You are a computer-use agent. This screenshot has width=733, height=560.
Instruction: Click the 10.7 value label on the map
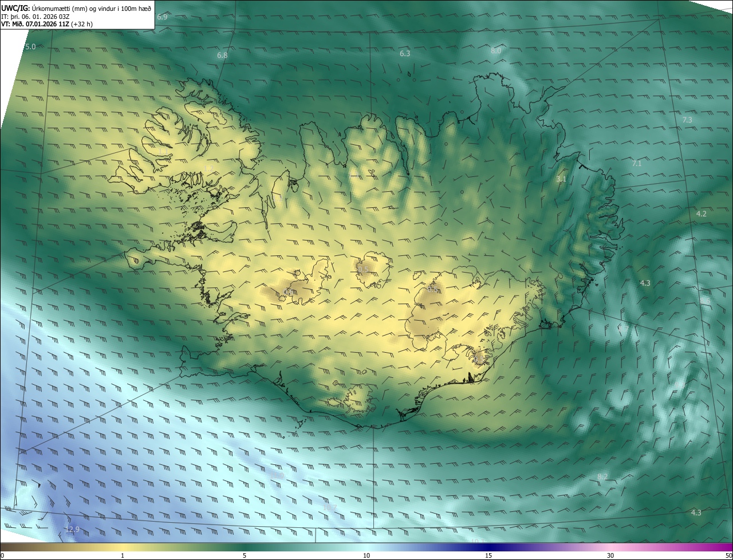[x=330, y=507]
